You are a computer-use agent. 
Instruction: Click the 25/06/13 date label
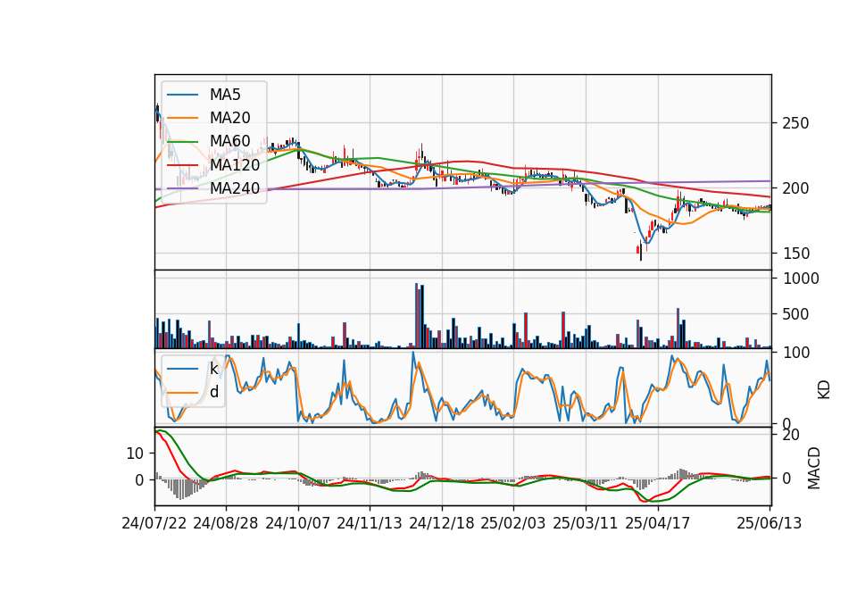pyautogui.click(x=769, y=523)
